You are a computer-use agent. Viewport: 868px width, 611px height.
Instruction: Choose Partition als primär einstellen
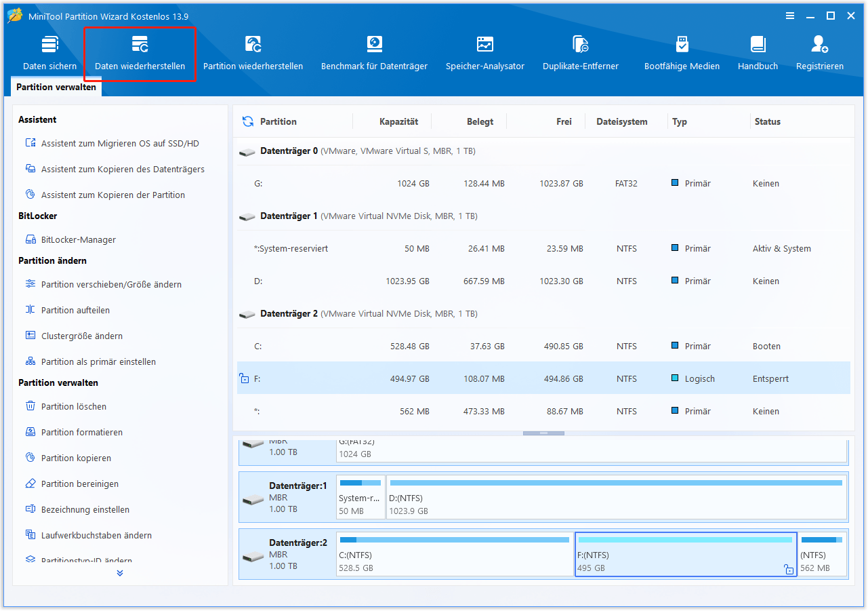[91, 362]
